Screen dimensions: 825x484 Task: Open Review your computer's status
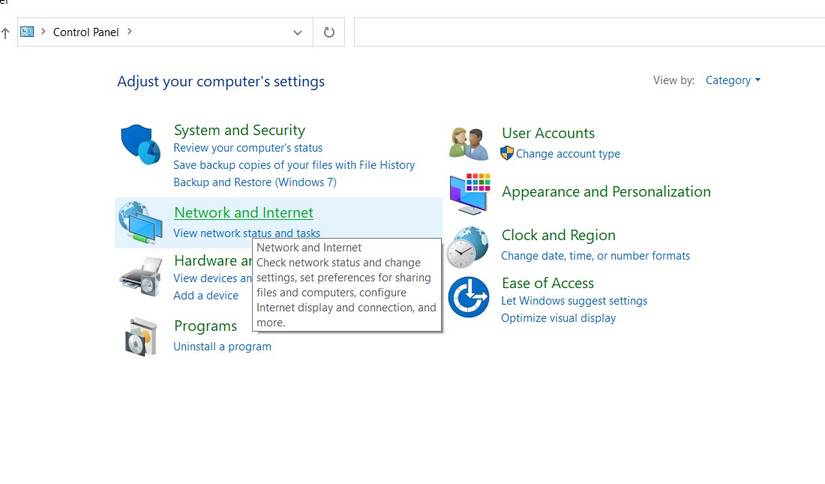[248, 148]
